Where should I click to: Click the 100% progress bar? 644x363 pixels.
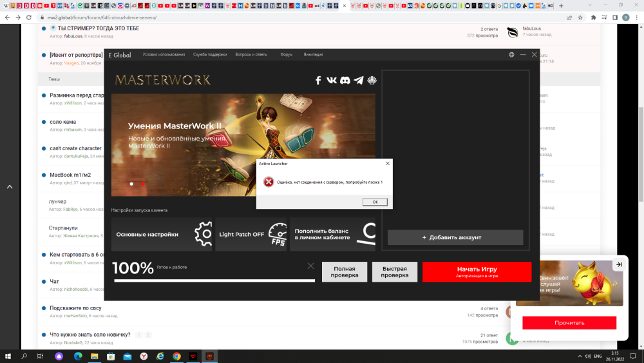point(214,280)
